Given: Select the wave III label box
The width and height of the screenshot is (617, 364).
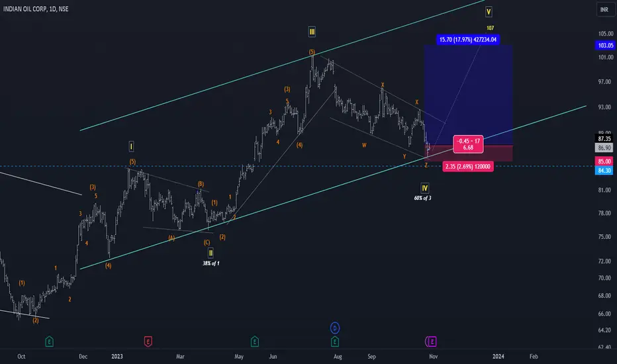Looking at the screenshot, I should point(312,32).
